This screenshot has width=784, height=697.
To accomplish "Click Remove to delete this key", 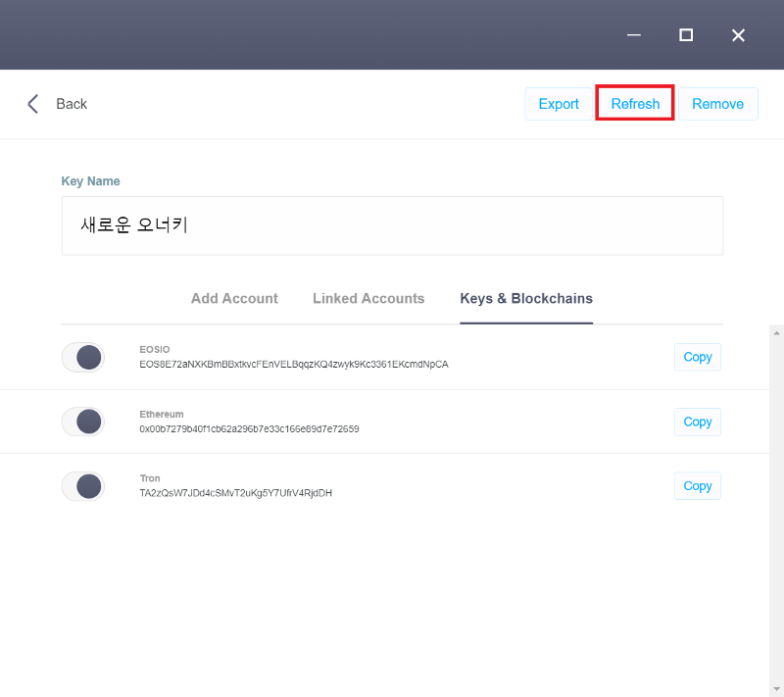I will pyautogui.click(x=718, y=104).
